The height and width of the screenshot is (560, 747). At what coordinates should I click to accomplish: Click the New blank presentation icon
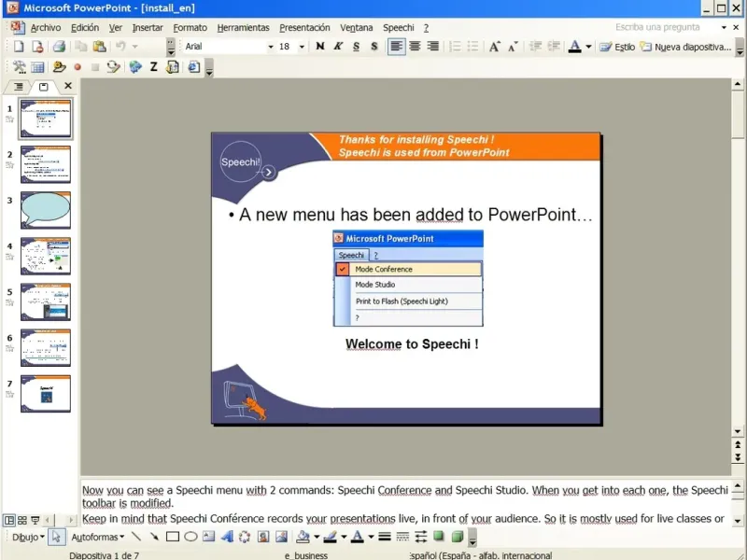(19, 46)
